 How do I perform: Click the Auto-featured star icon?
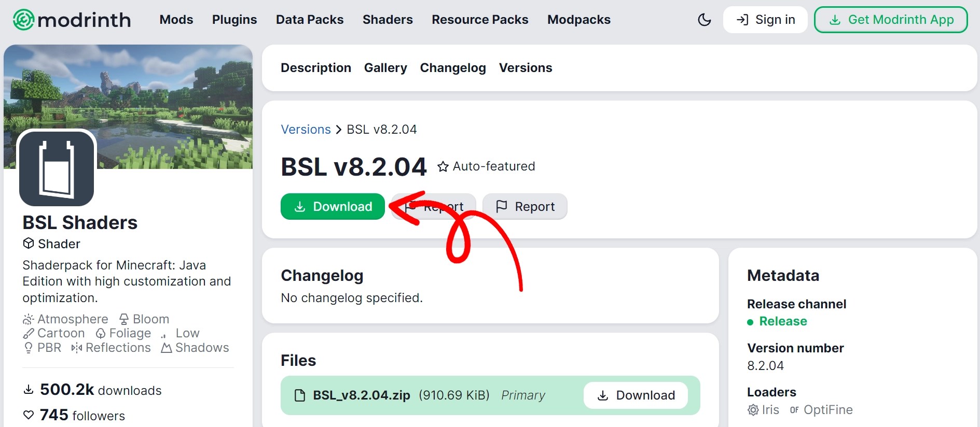(443, 167)
